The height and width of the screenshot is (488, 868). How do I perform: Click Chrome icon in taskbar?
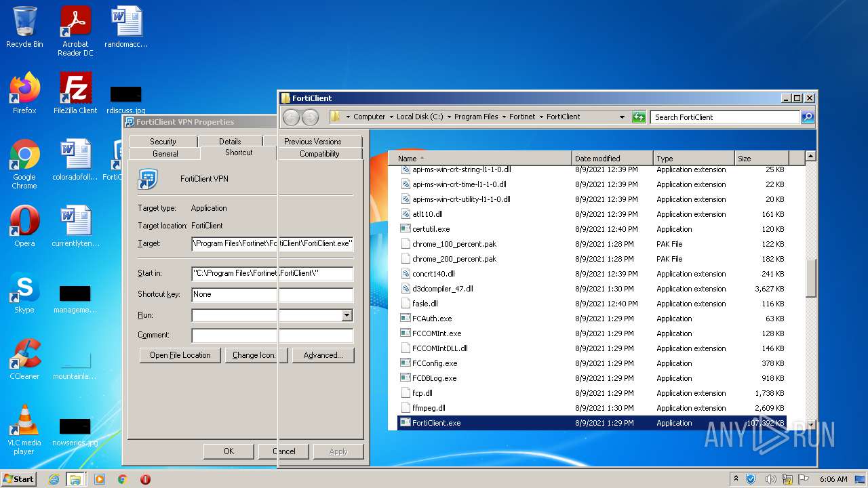[x=122, y=479]
